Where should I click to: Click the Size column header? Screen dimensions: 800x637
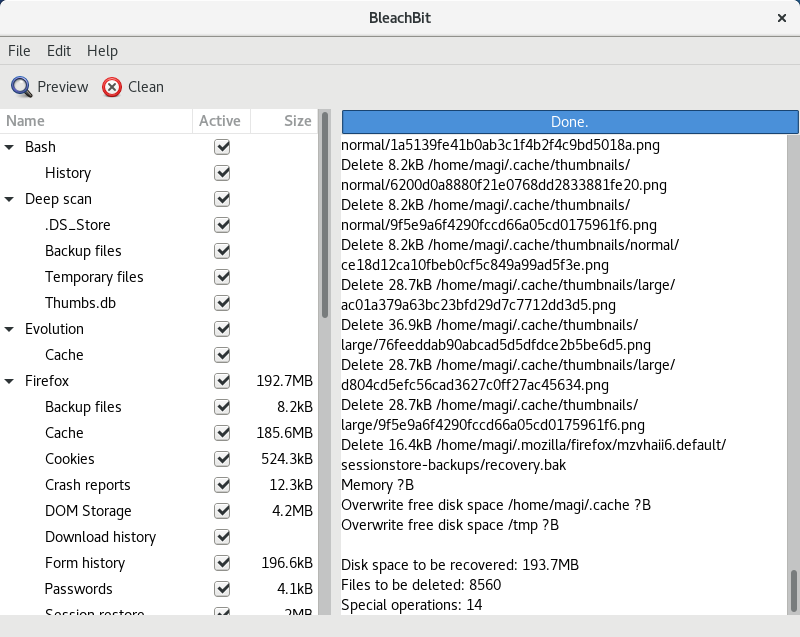click(x=284, y=121)
